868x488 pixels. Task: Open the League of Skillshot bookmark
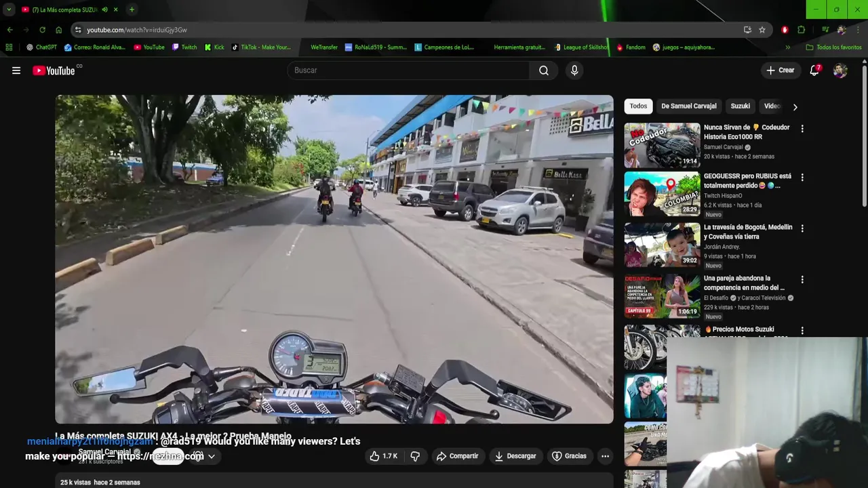[x=580, y=47]
